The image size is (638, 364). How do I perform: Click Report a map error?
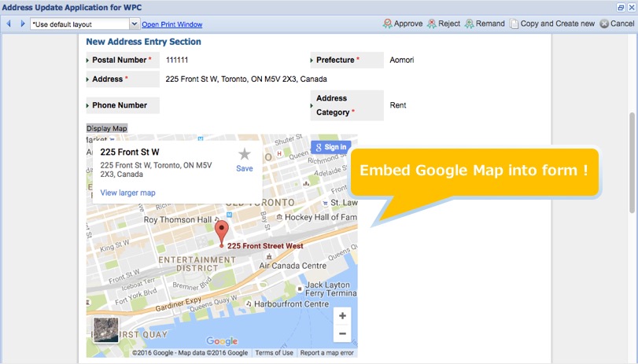(x=328, y=353)
